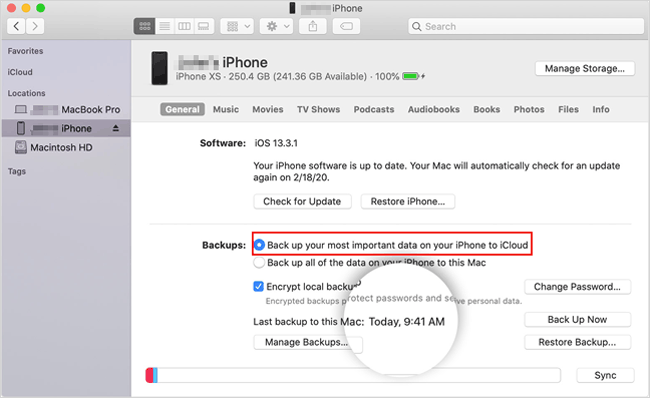Select back up to iCloud radio button
This screenshot has width=650, height=401.
coord(259,245)
